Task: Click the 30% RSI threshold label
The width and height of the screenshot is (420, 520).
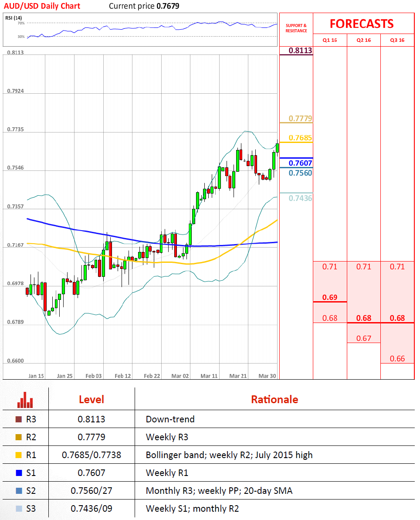Action: click(21, 37)
